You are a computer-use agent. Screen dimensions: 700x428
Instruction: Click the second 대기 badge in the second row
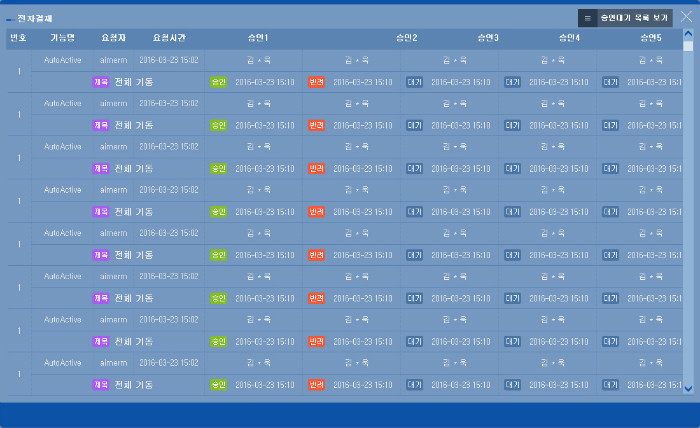point(512,125)
